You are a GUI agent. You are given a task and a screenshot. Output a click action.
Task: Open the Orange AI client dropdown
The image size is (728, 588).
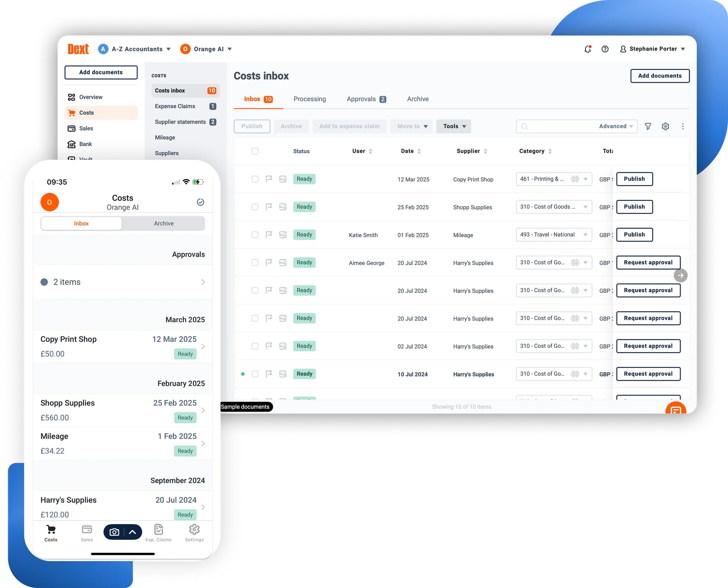coord(206,49)
